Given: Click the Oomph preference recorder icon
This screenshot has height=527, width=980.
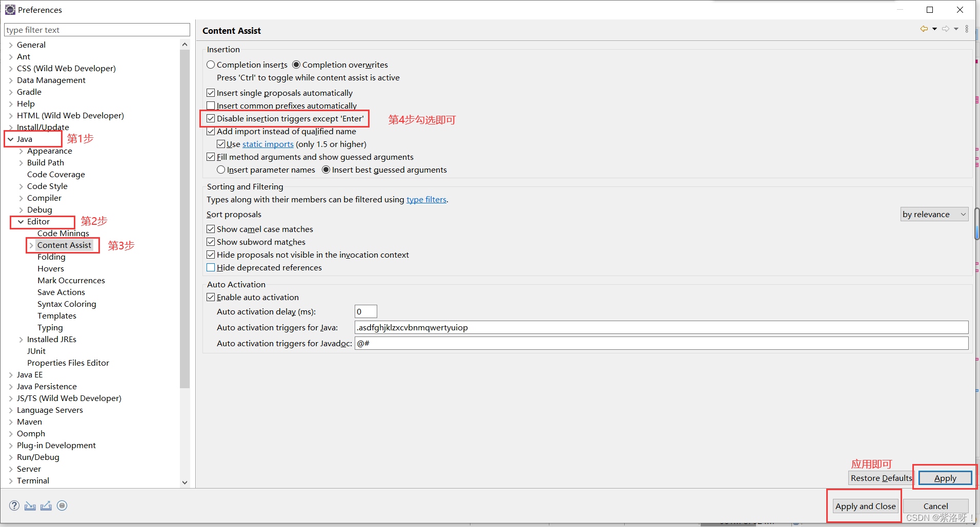Looking at the screenshot, I should 62,505.
